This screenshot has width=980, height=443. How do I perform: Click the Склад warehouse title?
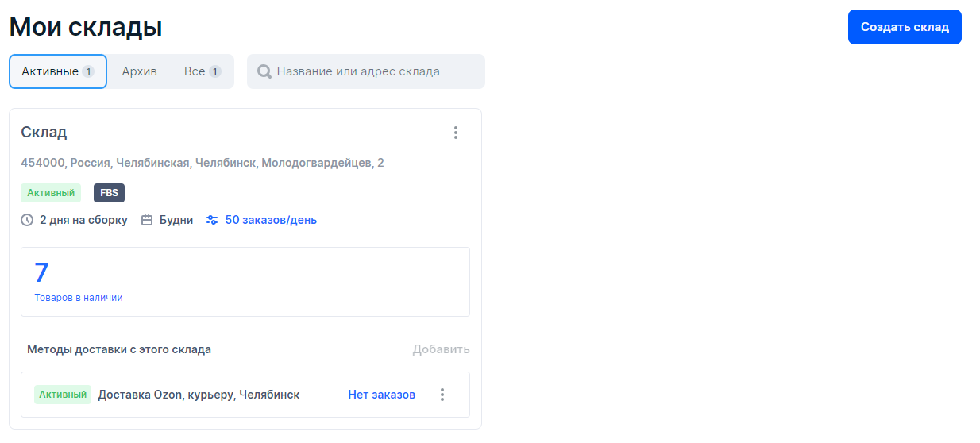point(44,133)
